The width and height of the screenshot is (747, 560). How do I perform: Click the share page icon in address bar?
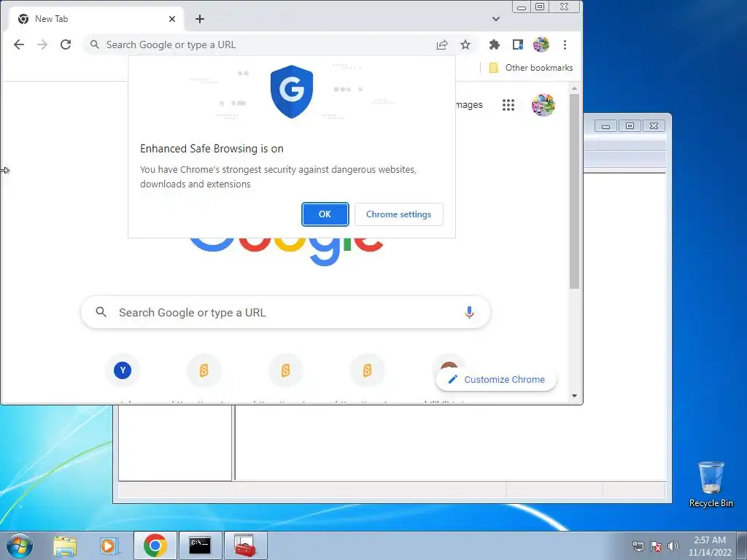pos(442,44)
